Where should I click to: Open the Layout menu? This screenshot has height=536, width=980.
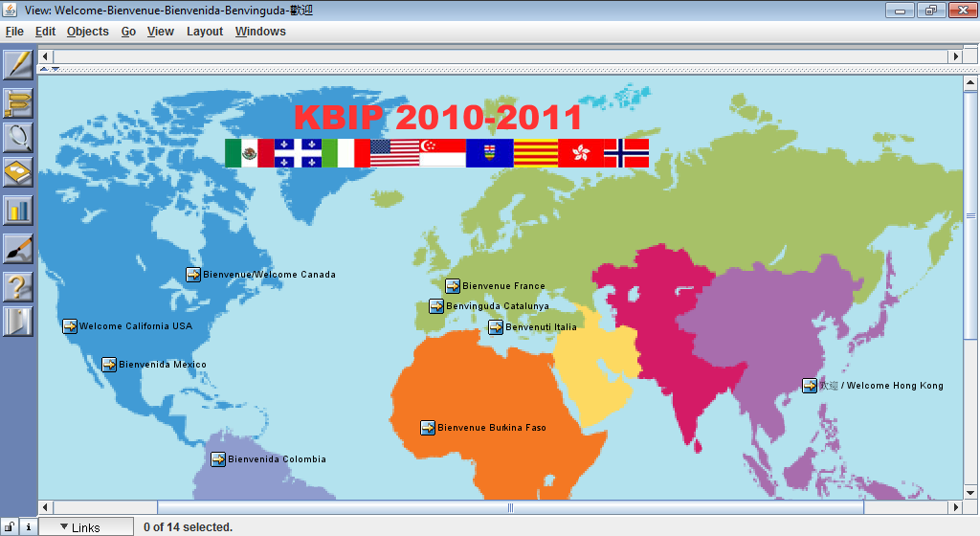[x=205, y=32]
